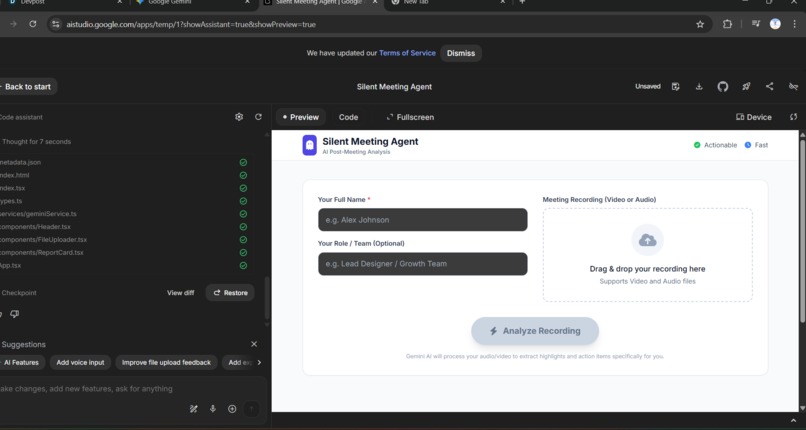
Task: Click the code assistant prompt text box
Action: pyautogui.click(x=129, y=389)
